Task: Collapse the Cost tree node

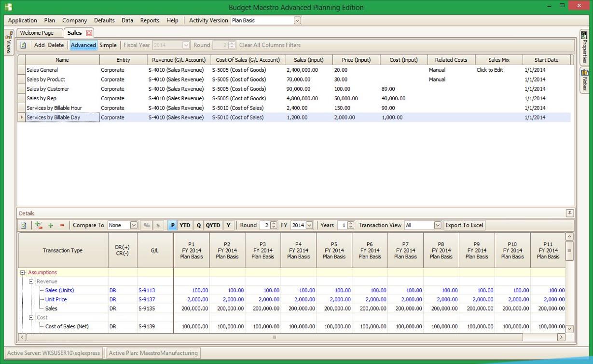Action: coord(31,318)
